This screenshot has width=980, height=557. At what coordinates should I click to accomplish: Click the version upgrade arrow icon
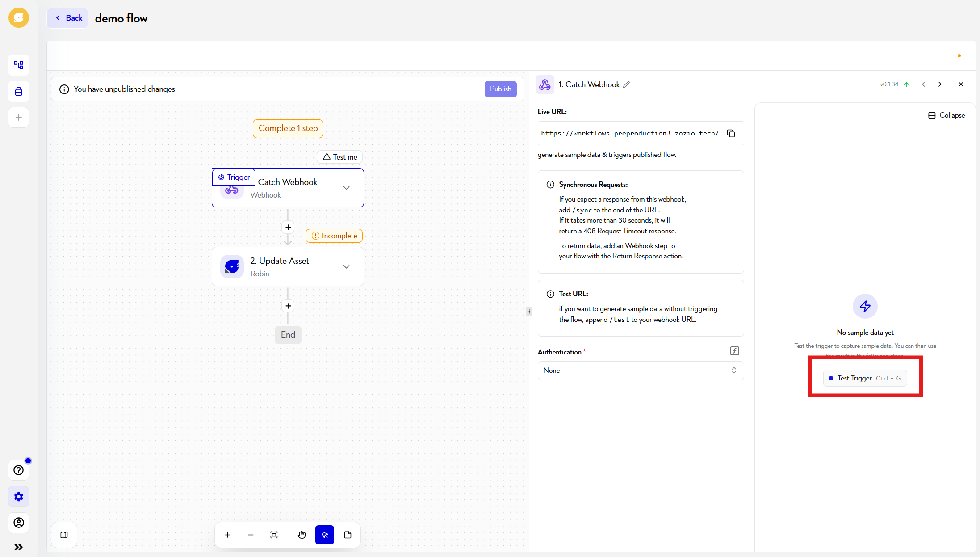(x=906, y=84)
